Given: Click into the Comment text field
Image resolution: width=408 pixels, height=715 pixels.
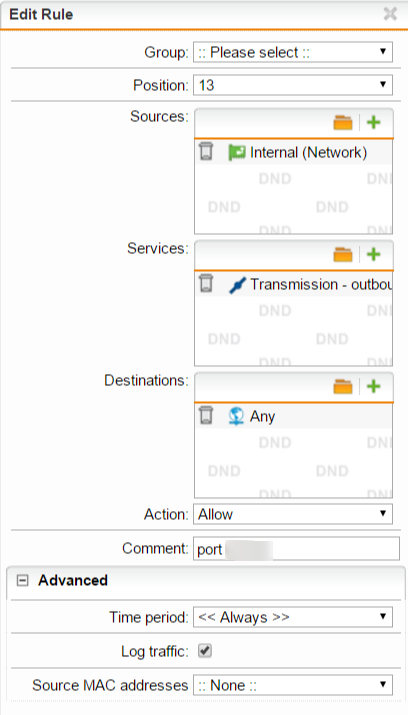Looking at the screenshot, I should 296,549.
